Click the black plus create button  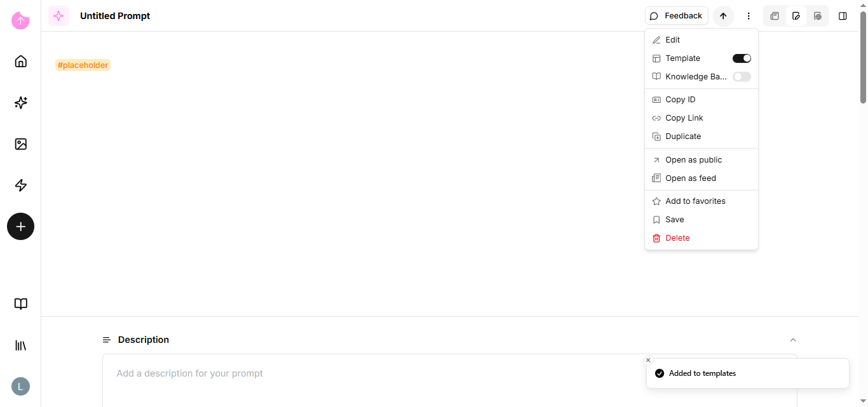(x=21, y=226)
